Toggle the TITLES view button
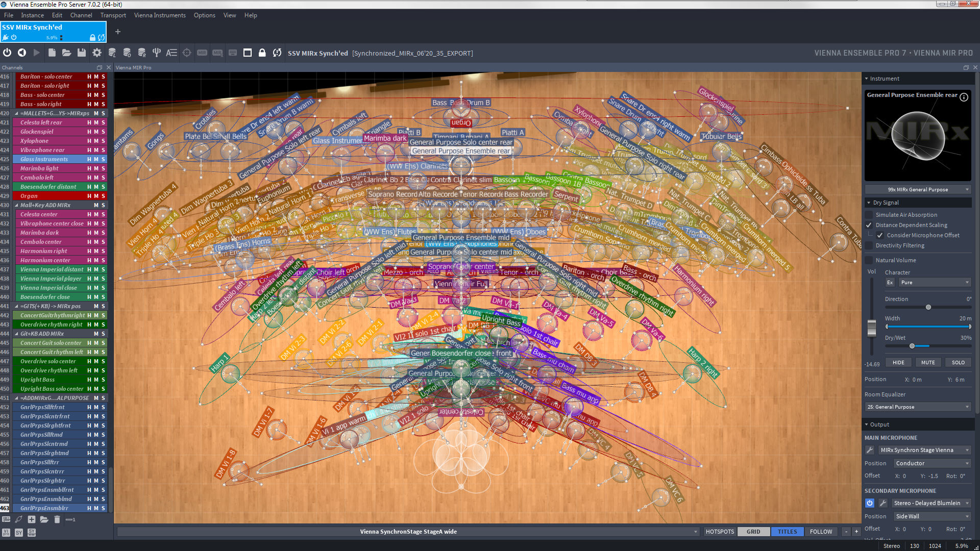The image size is (980, 551). click(x=788, y=532)
